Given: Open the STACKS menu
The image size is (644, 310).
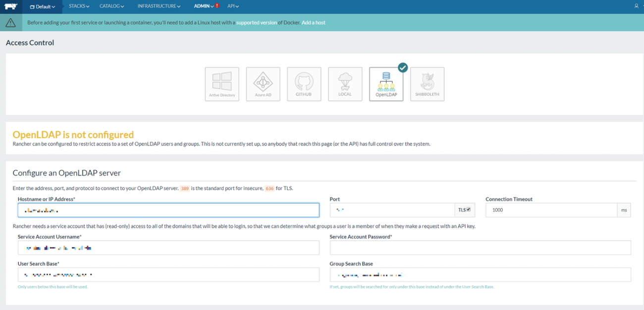Looking at the screenshot, I should tap(78, 6).
